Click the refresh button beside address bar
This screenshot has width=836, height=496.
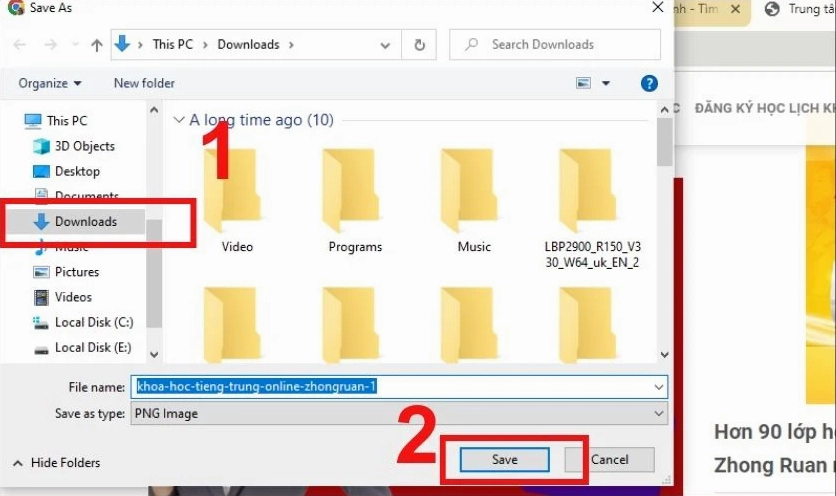419,45
